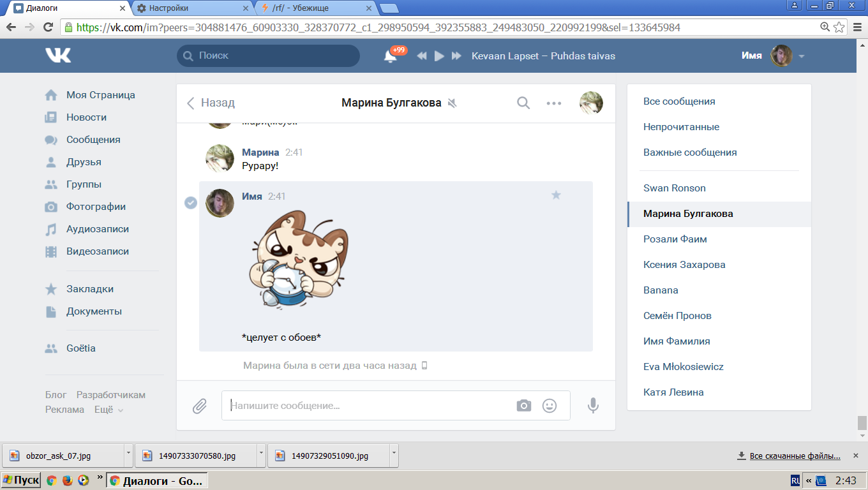Open the VK logo home link
This screenshot has width=868, height=490.
(x=58, y=56)
